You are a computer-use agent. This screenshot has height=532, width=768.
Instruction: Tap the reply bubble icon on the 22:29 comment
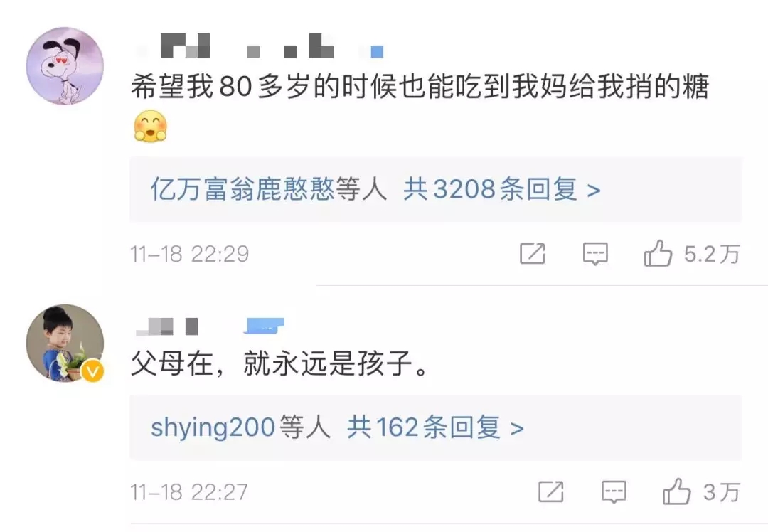(595, 254)
